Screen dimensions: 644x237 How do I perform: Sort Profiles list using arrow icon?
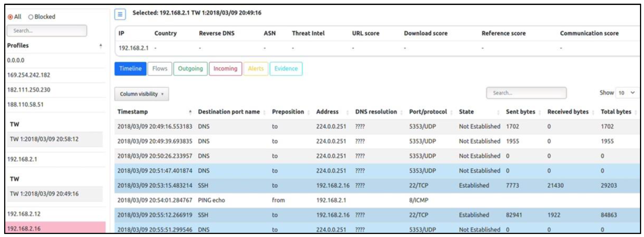click(101, 46)
